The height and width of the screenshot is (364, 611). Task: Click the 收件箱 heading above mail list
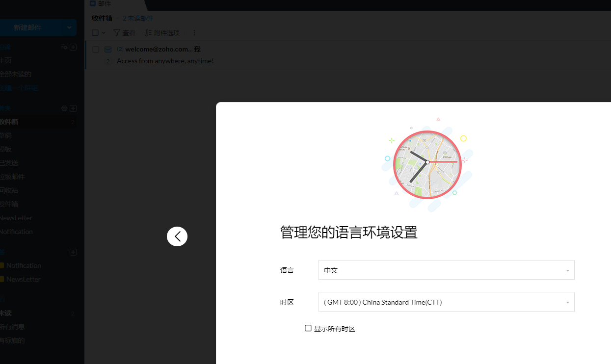[x=102, y=18]
